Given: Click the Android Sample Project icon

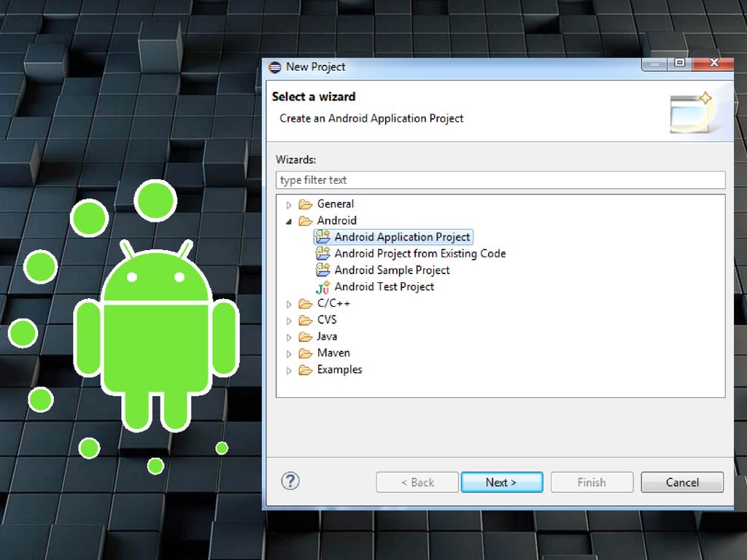Looking at the screenshot, I should [x=322, y=270].
